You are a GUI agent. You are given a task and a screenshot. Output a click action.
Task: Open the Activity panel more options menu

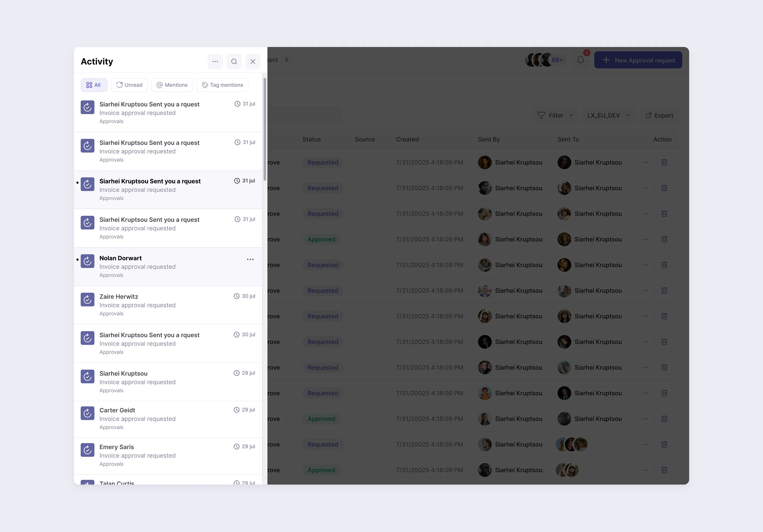[x=215, y=62]
